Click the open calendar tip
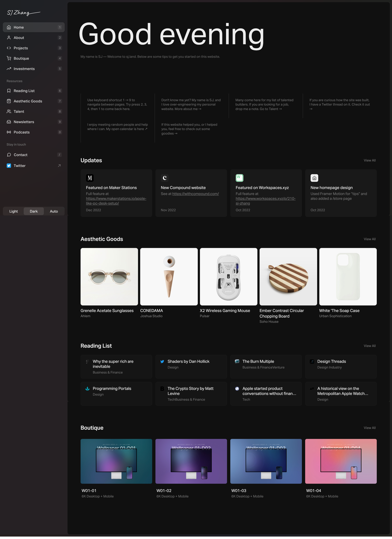The image size is (392, 539). 118,127
